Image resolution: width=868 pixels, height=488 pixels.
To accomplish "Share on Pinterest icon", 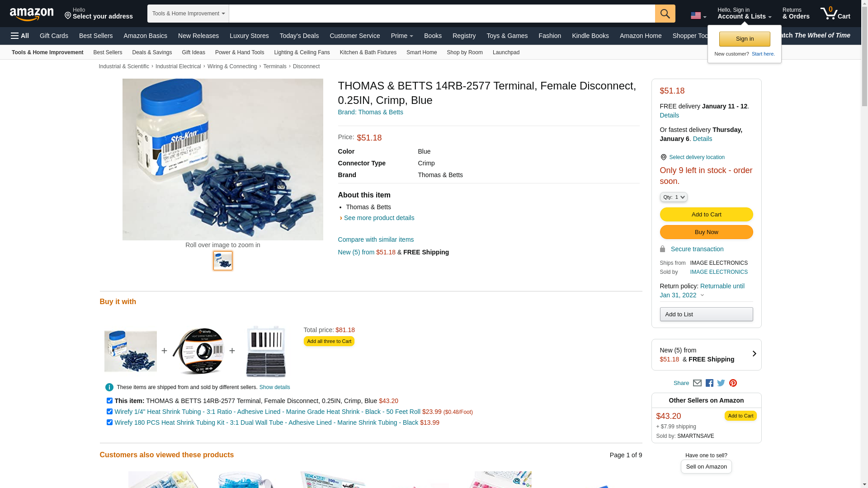I will (733, 383).
